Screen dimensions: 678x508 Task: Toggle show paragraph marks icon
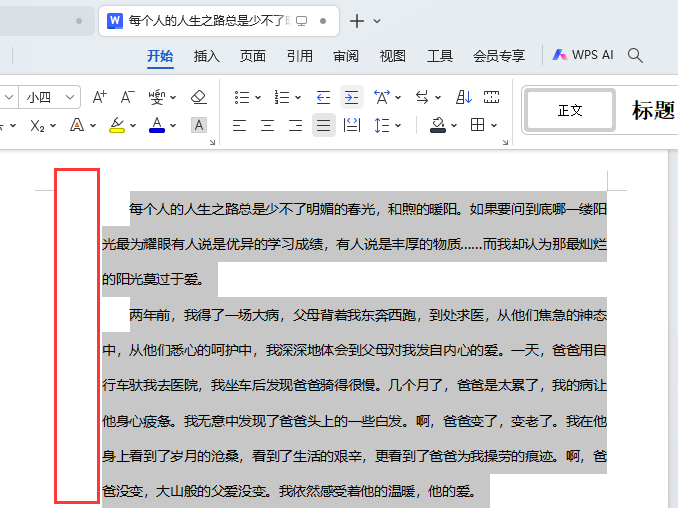(491, 97)
